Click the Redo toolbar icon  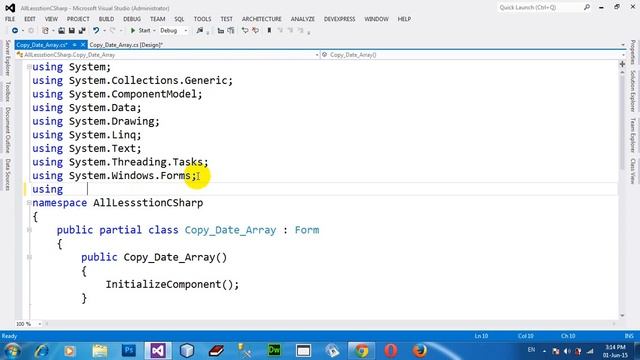[x=113, y=31]
